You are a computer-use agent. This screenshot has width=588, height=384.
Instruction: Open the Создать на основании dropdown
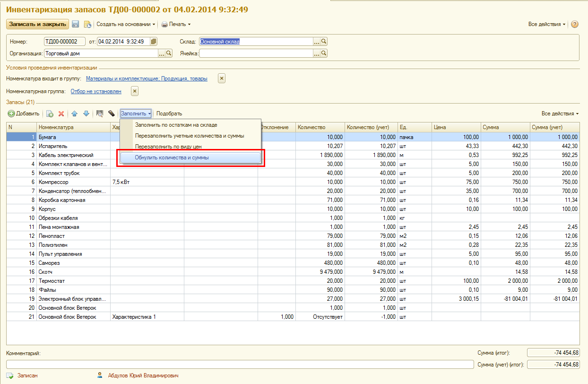pyautogui.click(x=126, y=24)
